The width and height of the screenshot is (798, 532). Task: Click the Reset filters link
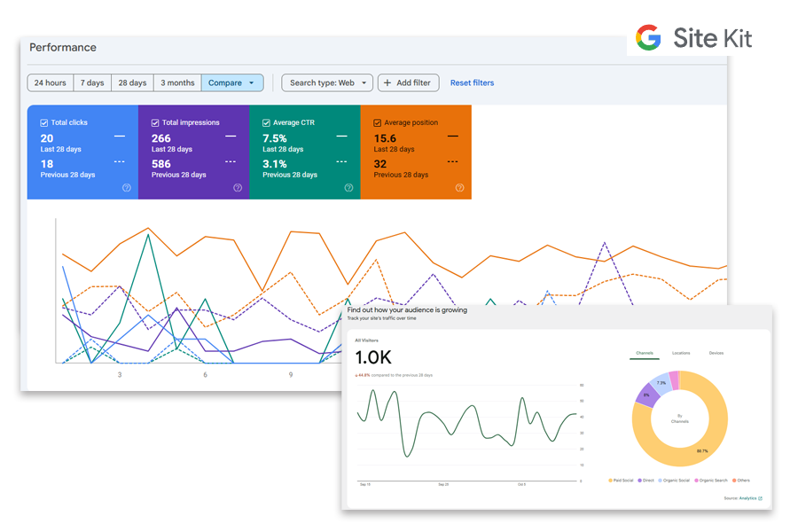[472, 82]
